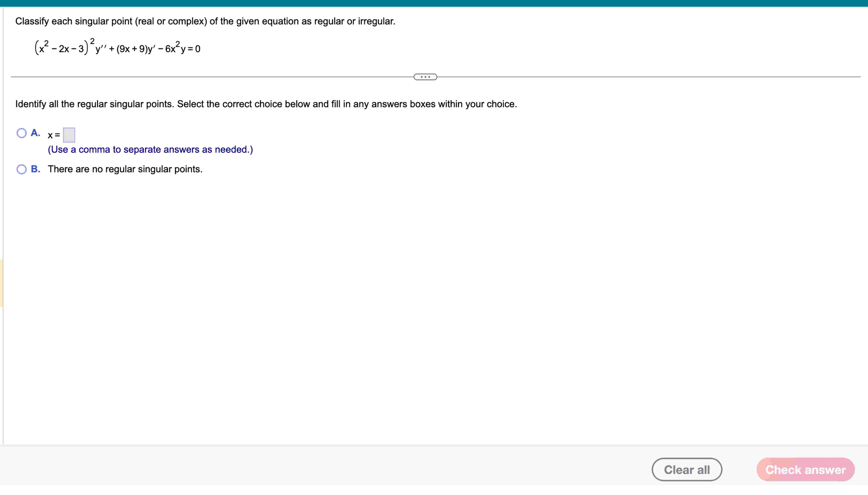Click the blue A choice label
This screenshot has height=495, width=868.
tap(35, 133)
